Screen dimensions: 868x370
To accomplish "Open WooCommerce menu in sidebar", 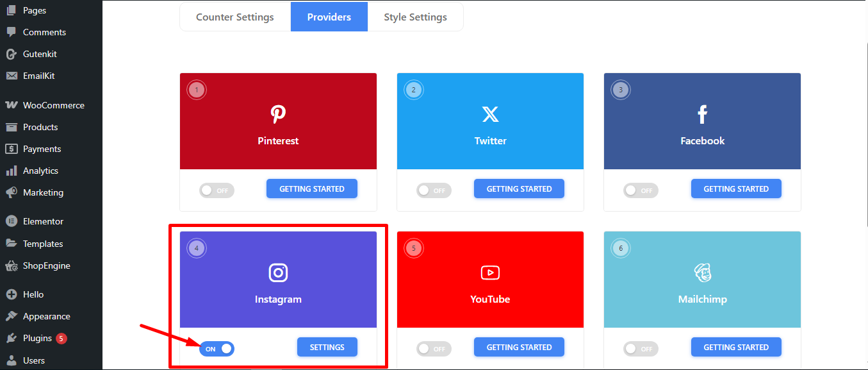I will (x=51, y=105).
